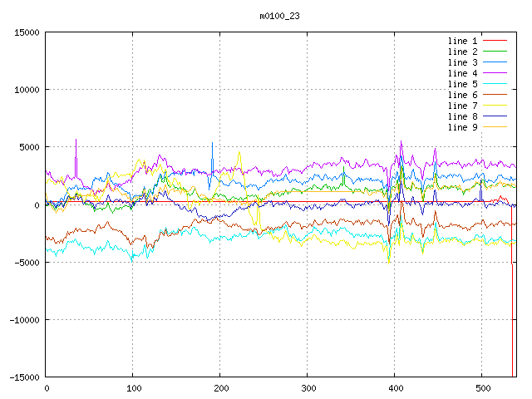Image resolution: width=532 pixels, height=399 pixels.
Task: Click the 400 x-axis tick label
Action: pyautogui.click(x=395, y=388)
